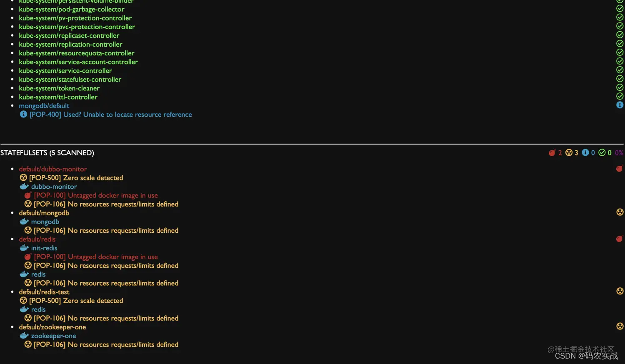Click POP-106 message under mongodb container
625x364 pixels.
(x=106, y=230)
